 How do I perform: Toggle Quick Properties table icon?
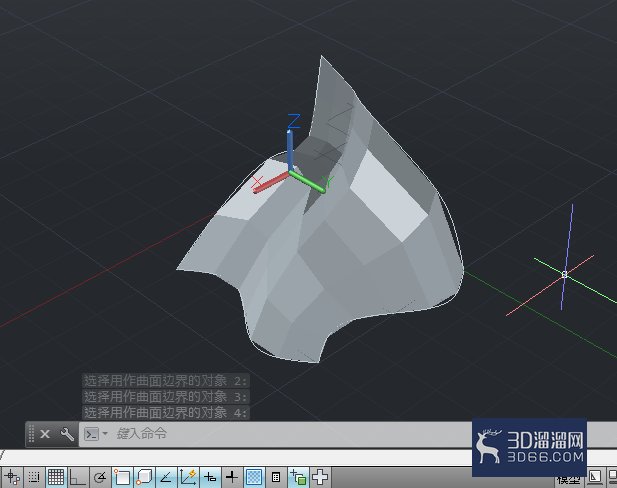coord(276,477)
